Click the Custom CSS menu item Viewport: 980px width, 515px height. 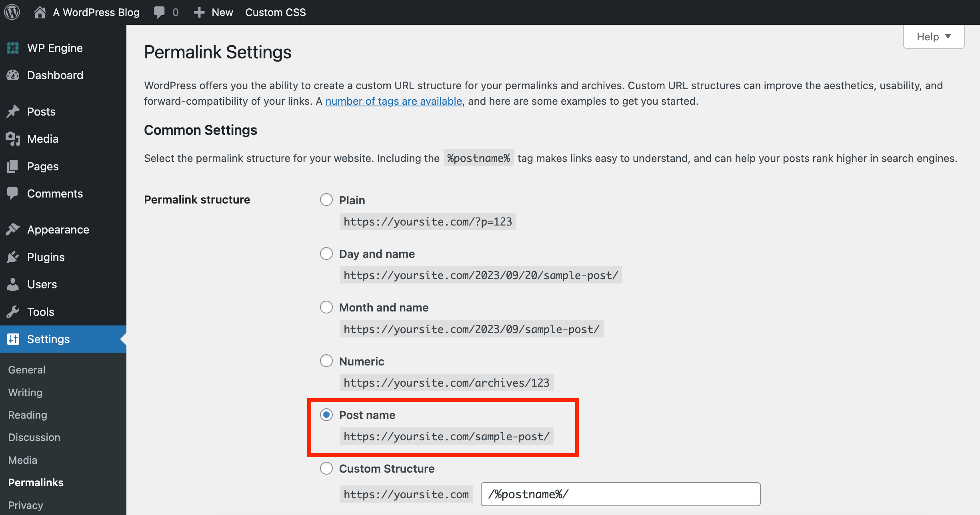tap(275, 11)
